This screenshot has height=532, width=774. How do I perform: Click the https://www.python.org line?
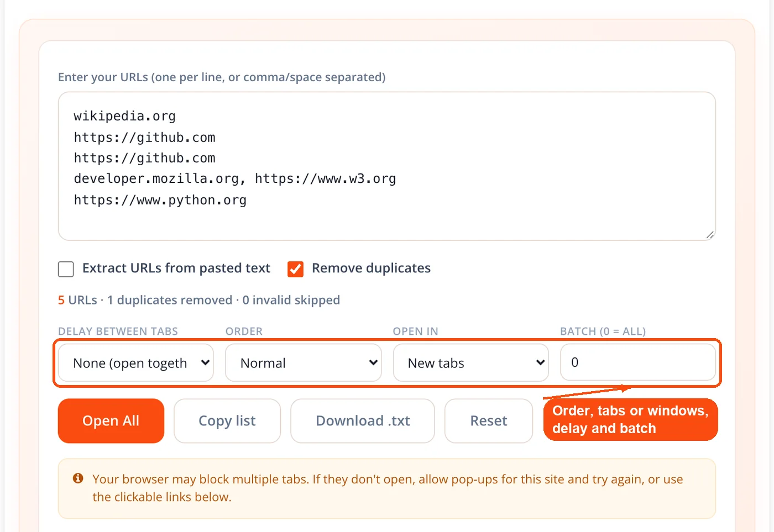(x=160, y=200)
